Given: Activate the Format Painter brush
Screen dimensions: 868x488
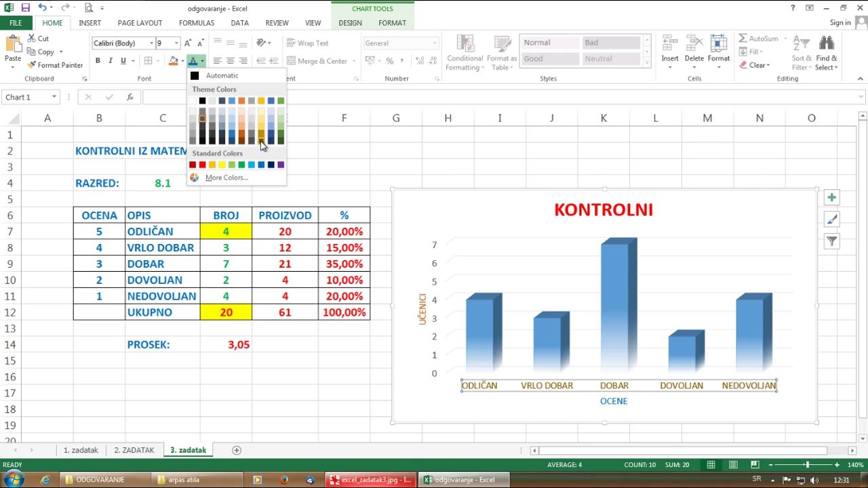Looking at the screenshot, I should coord(55,65).
